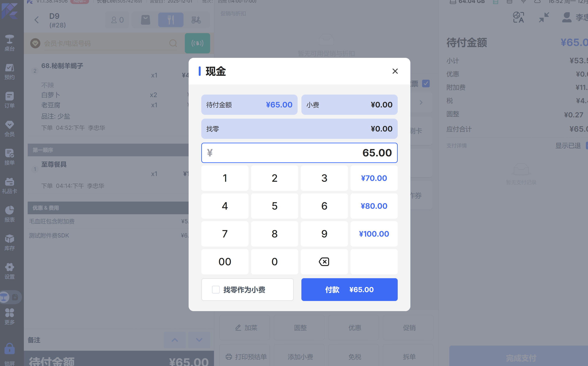Select dine-in fork and knife mode
Screen dimensions: 588x366
171,20
